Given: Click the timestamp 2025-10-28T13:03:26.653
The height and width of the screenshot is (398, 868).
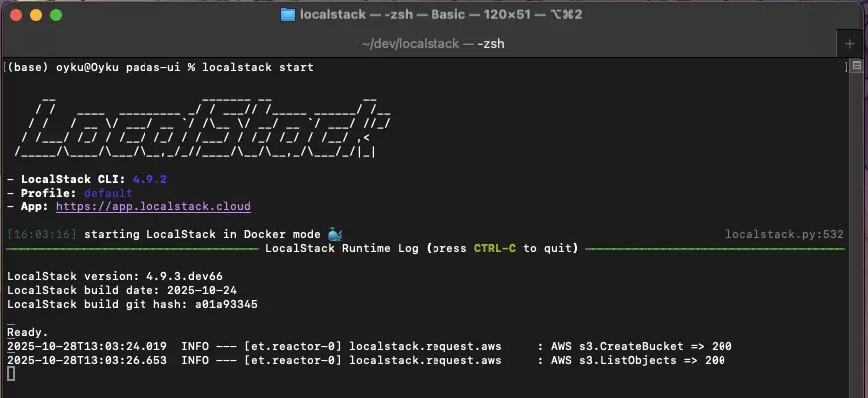Looking at the screenshot, I should [87, 360].
